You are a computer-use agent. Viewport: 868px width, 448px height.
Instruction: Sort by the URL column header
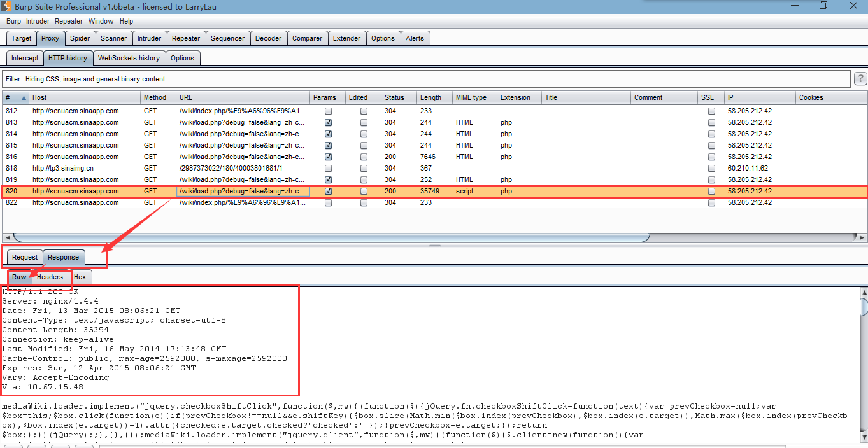click(243, 97)
